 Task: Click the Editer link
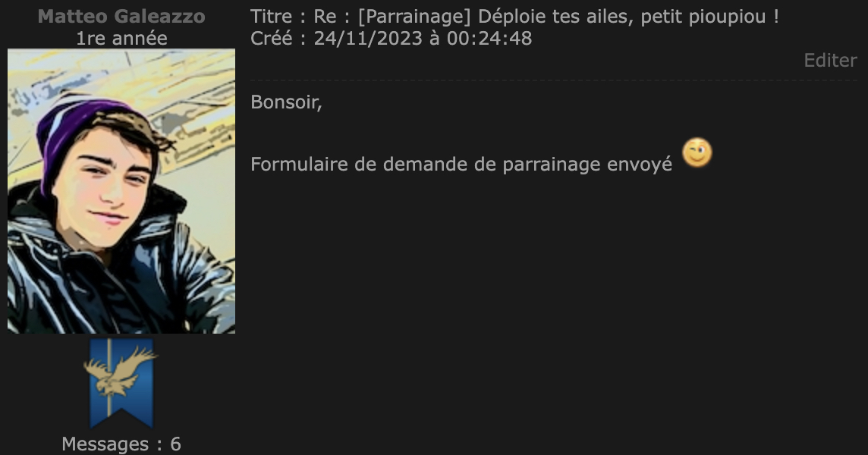(x=830, y=61)
